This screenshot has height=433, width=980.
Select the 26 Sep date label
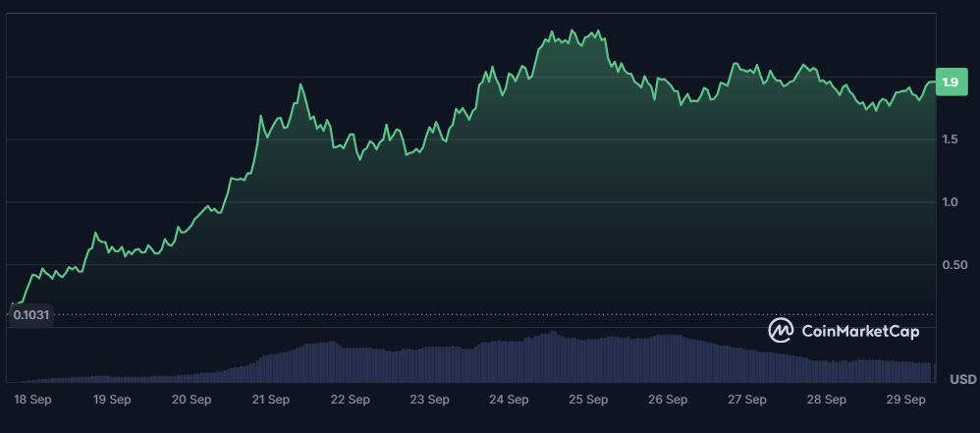click(668, 400)
